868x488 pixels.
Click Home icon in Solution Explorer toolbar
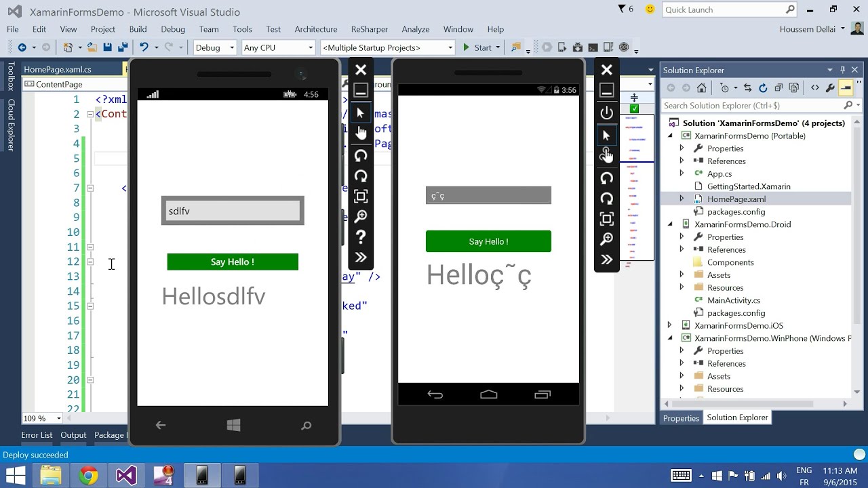(x=702, y=88)
